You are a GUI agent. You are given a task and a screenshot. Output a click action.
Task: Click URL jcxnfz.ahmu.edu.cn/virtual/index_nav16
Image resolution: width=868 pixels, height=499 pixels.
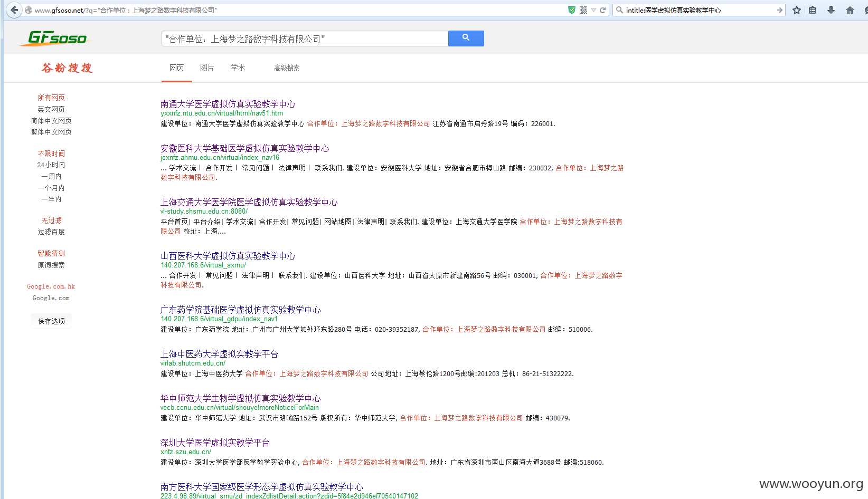tap(220, 157)
